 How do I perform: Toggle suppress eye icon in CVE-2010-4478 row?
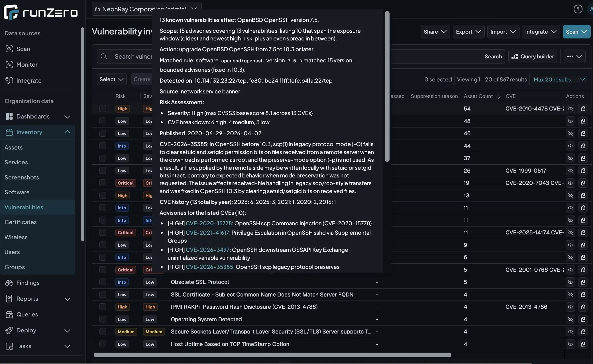pyautogui.click(x=570, y=109)
